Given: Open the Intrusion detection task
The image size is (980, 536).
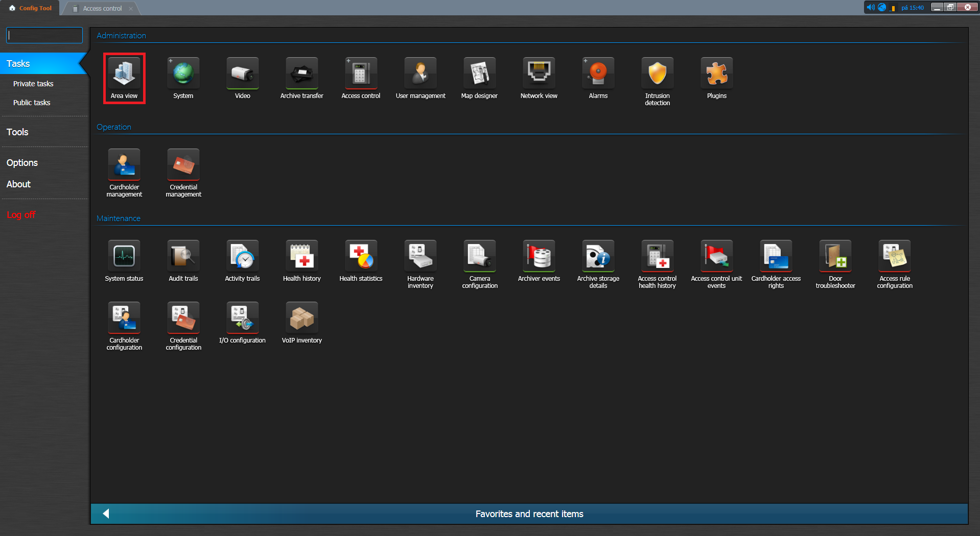Looking at the screenshot, I should click(x=657, y=74).
